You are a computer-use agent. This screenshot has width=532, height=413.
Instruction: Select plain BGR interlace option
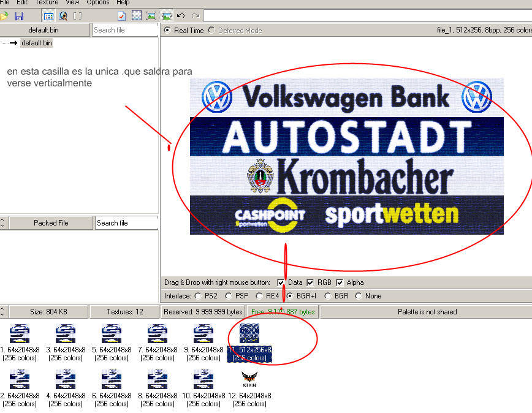(328, 296)
